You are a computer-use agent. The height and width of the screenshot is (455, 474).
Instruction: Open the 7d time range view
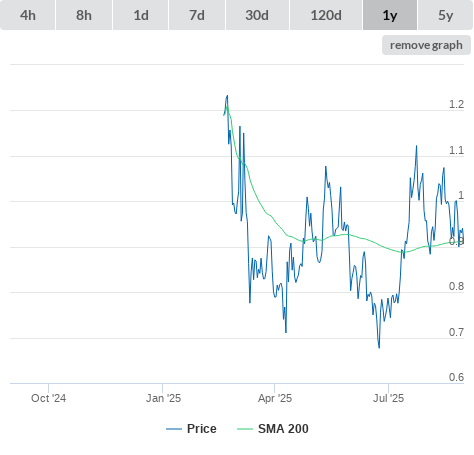pyautogui.click(x=197, y=15)
